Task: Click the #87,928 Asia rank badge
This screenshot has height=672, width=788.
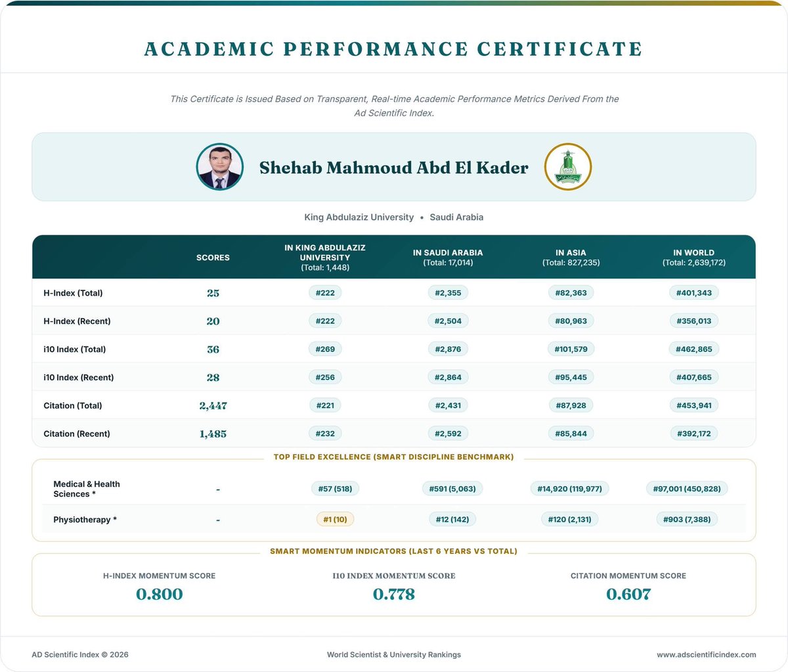Action: pyautogui.click(x=571, y=406)
